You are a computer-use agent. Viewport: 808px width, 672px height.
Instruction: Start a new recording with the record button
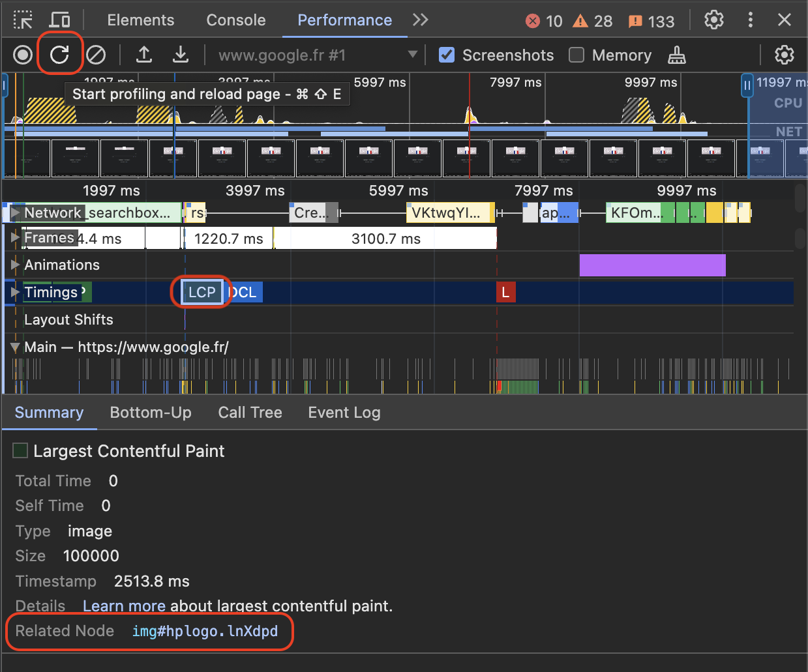click(22, 55)
